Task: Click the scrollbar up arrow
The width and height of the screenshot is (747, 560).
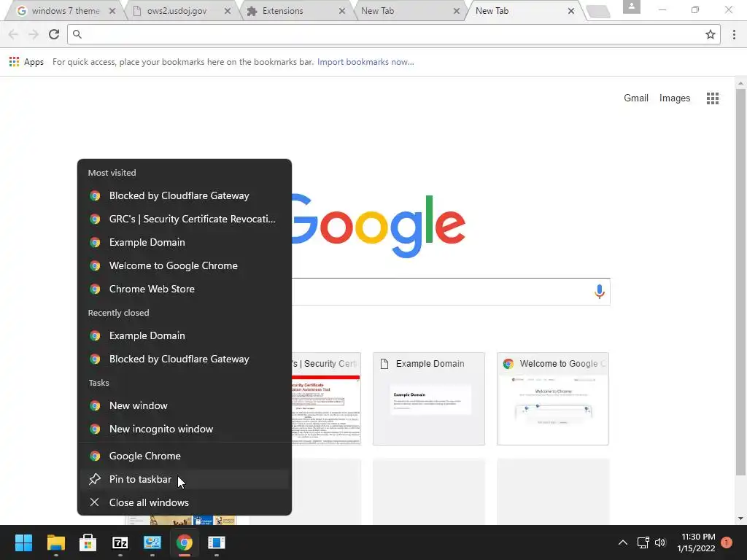Action: point(740,83)
